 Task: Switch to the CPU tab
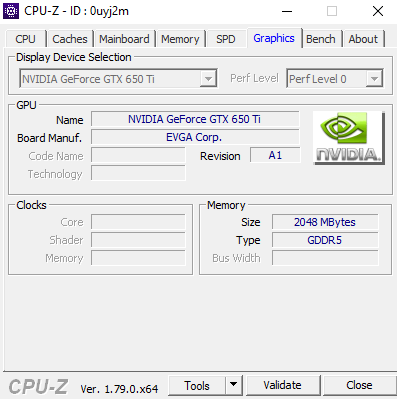(x=25, y=39)
